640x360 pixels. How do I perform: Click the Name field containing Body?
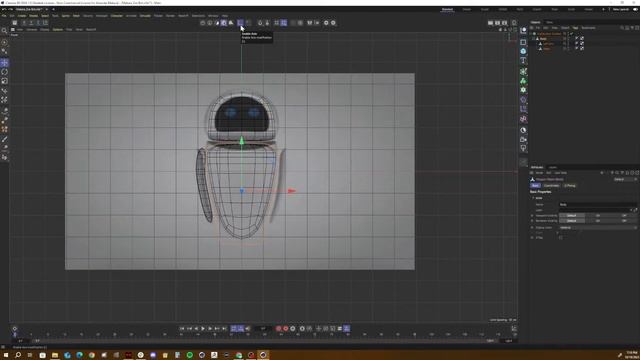click(x=598, y=204)
